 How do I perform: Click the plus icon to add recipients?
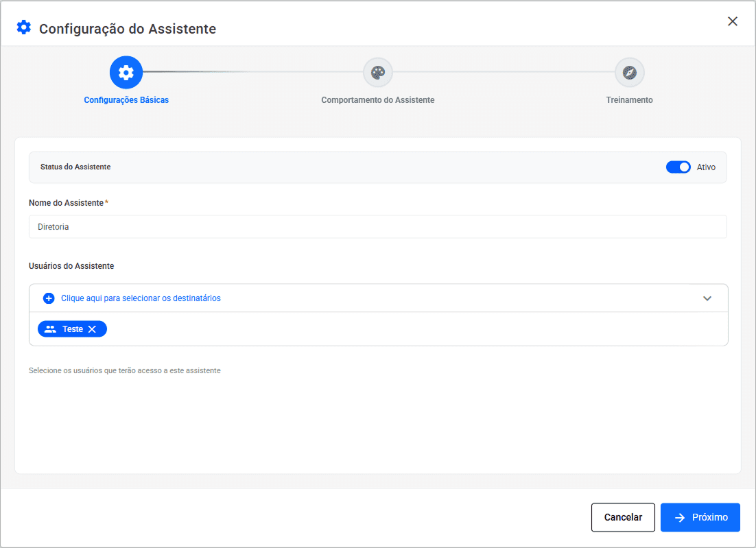tap(49, 298)
